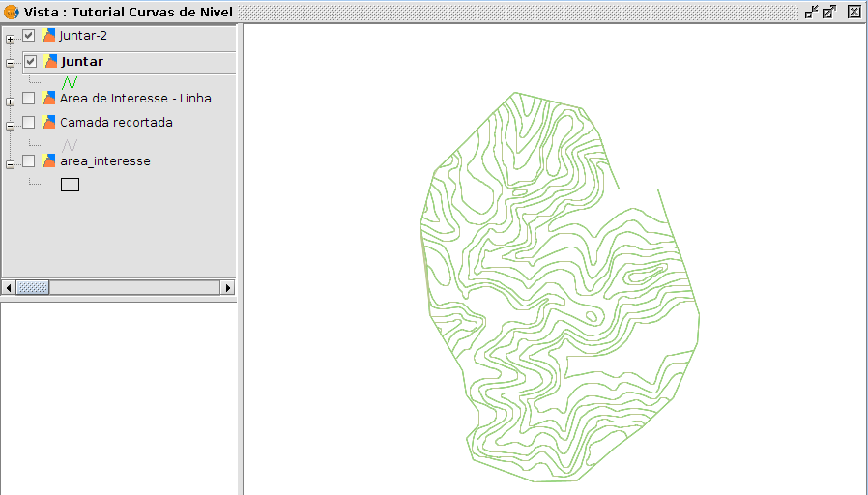Expand the Area de Interesse - Linha node
Screen dimensions: 868x495
pyautogui.click(x=10, y=101)
